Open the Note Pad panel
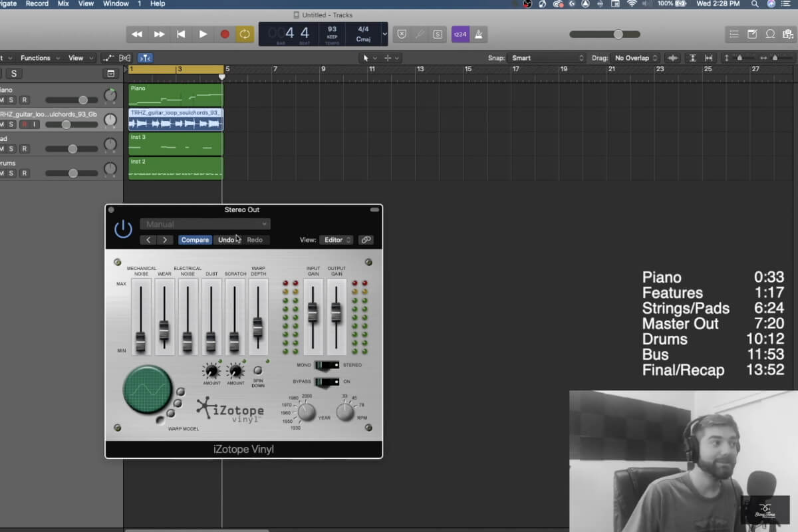This screenshot has width=798, height=532. point(752,34)
